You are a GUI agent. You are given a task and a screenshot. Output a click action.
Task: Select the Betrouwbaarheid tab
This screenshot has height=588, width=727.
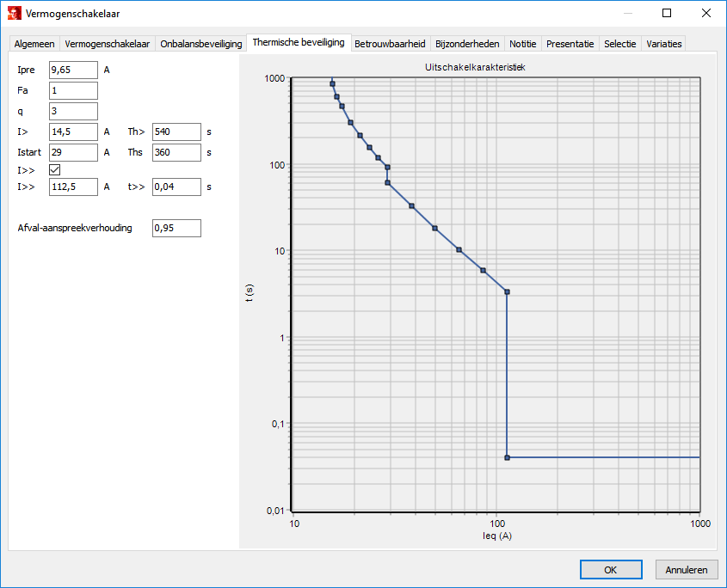click(390, 44)
